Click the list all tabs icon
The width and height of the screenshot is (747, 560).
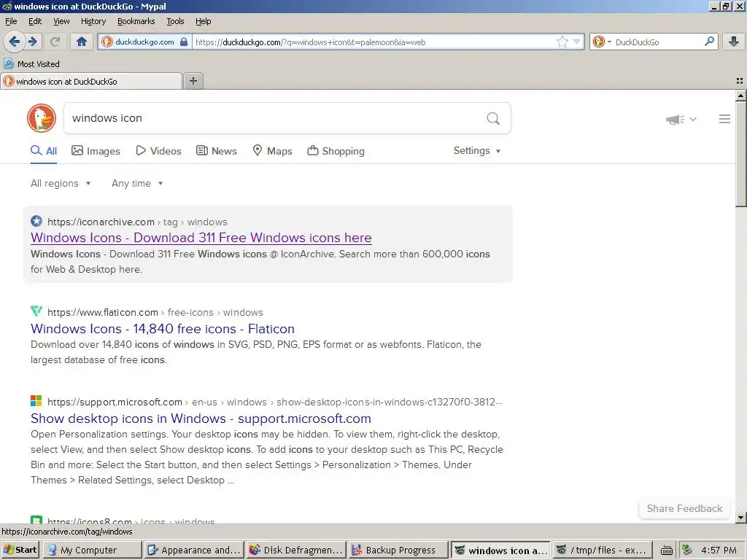tap(740, 82)
